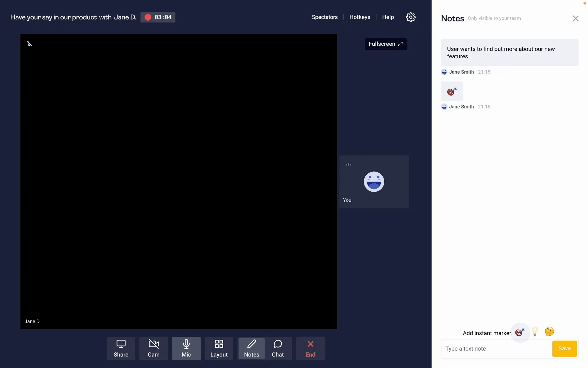Toggle the Notes panel button

(251, 348)
